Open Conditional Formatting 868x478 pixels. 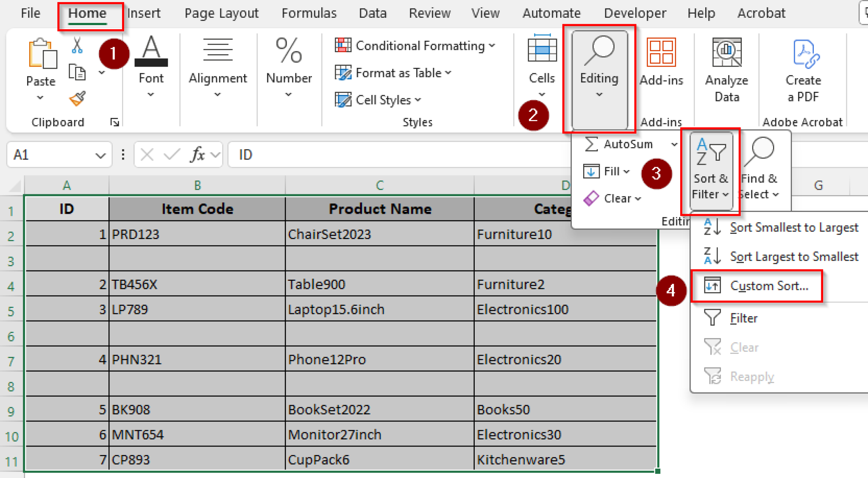coord(413,45)
